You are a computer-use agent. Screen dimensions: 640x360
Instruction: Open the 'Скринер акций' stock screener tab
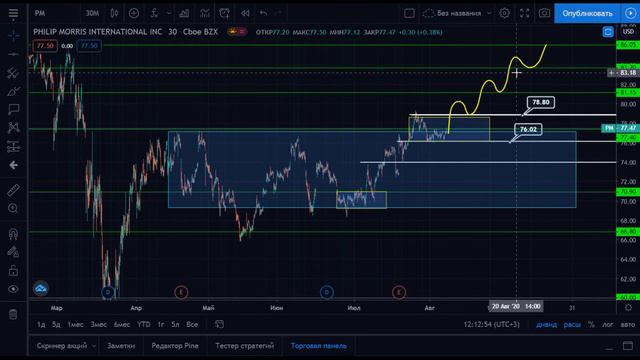62,346
